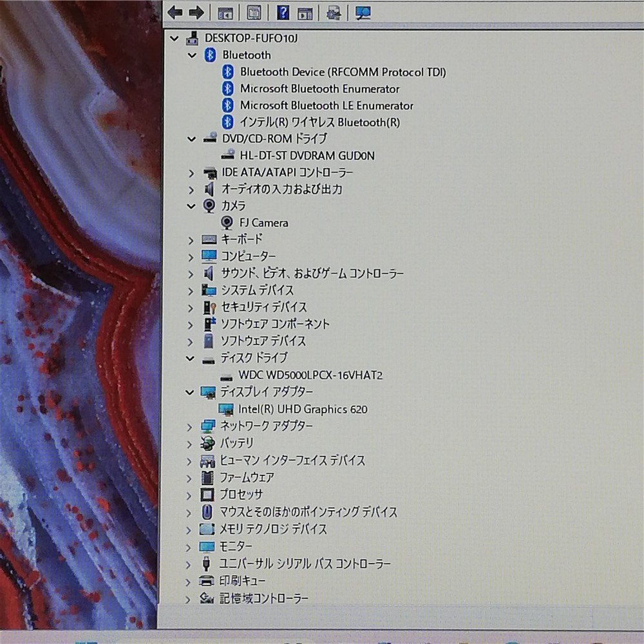Open the Help question-mark toolbar icon
The width and height of the screenshot is (644, 644).
(283, 13)
